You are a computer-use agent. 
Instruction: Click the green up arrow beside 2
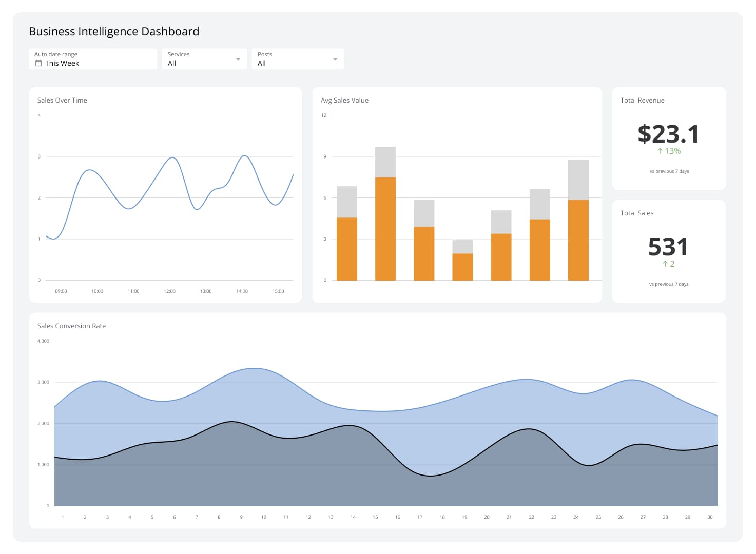(x=664, y=263)
